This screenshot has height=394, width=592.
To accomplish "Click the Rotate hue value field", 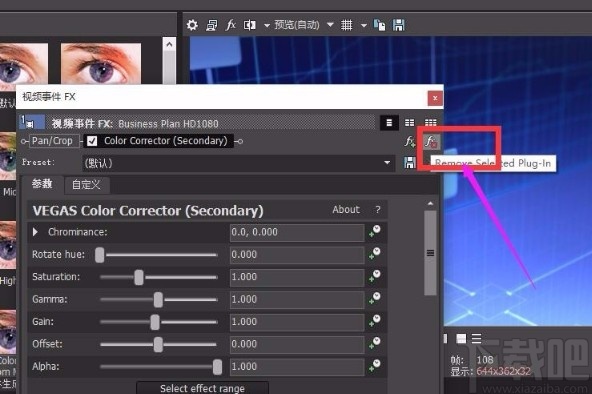I will tap(297, 255).
